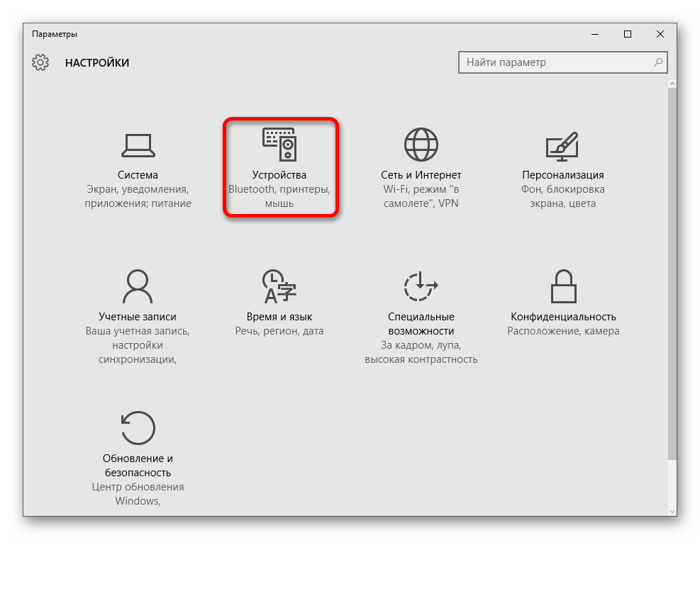Image resolution: width=700 pixels, height=596 pixels.
Task: Minimize the Параметры window
Action: tap(594, 34)
